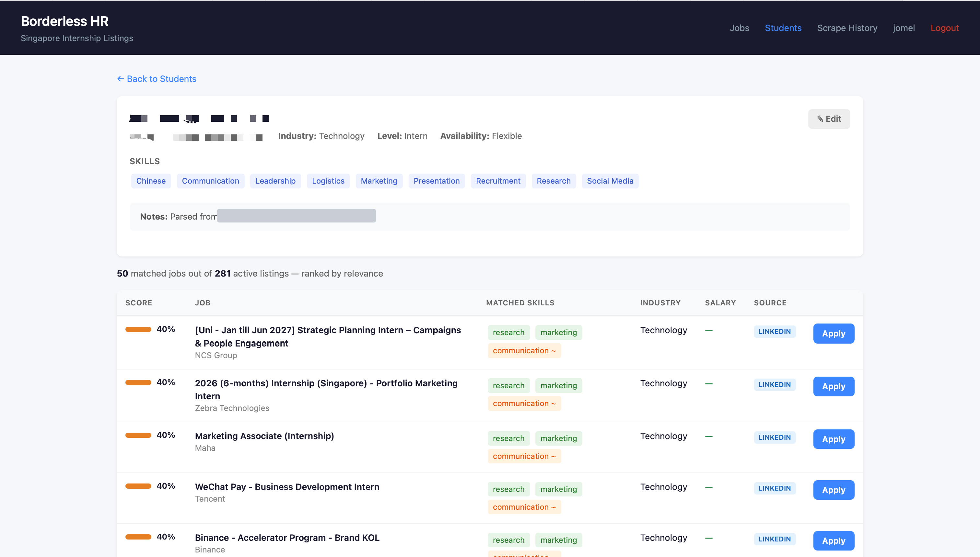Click the JOB column header
Image resolution: width=980 pixels, height=557 pixels.
tap(203, 302)
